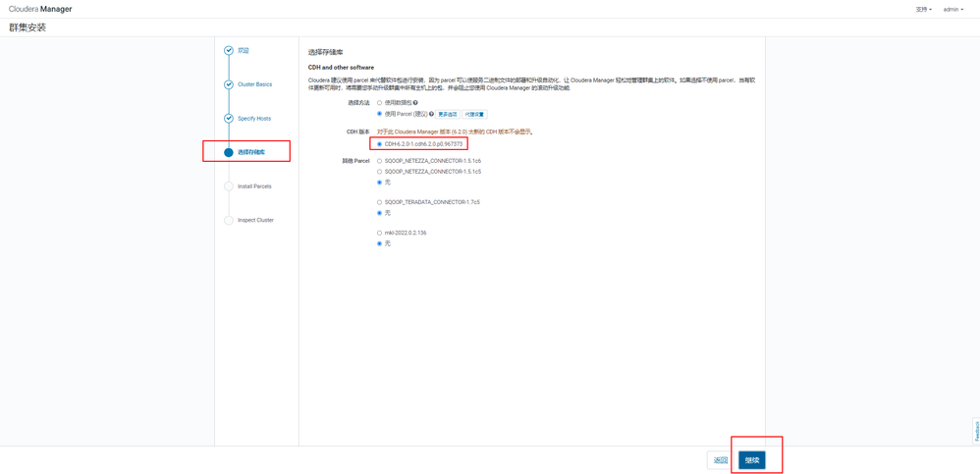
Task: Click the 其他 Parcel field label
Action: click(356, 161)
